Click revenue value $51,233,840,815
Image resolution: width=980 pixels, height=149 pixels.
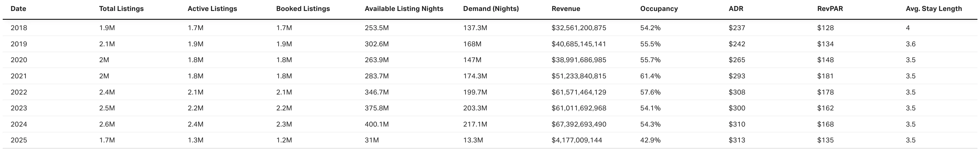click(x=579, y=76)
